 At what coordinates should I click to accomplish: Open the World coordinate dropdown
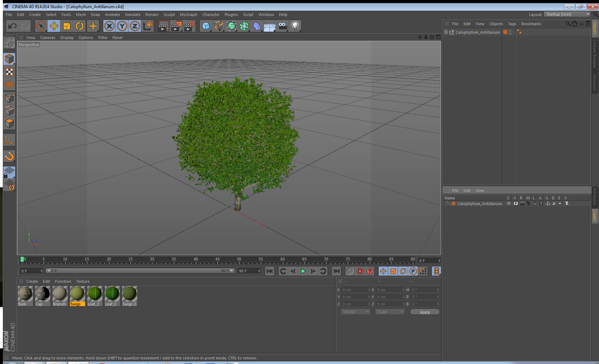pyautogui.click(x=356, y=312)
